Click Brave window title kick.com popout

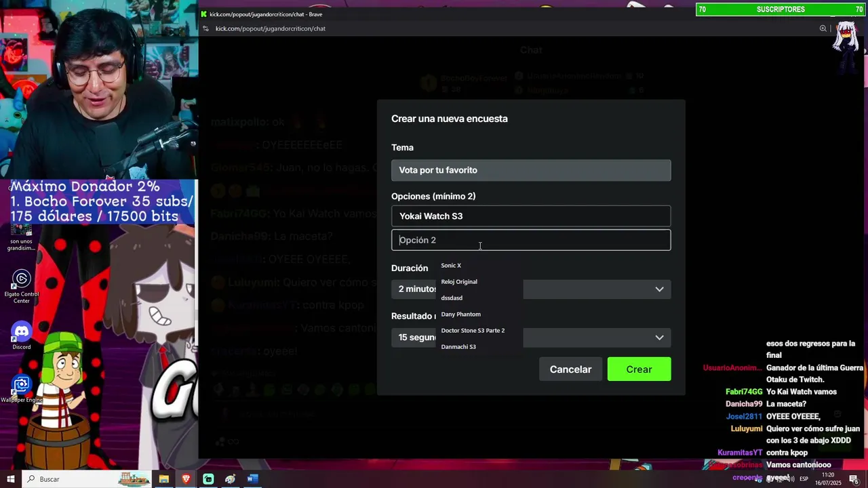[x=266, y=14]
